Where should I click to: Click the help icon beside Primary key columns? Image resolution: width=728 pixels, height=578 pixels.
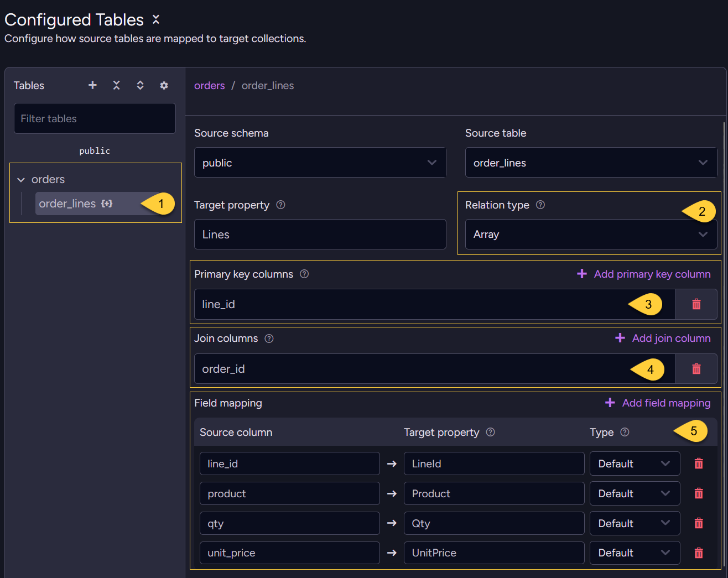click(304, 274)
